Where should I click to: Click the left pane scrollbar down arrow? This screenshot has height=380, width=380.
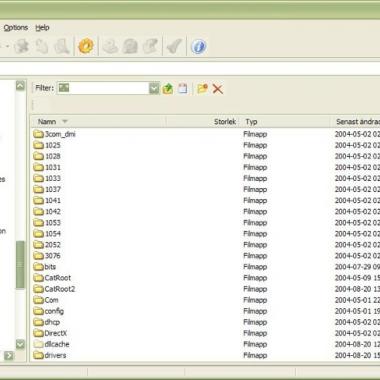click(x=20, y=344)
